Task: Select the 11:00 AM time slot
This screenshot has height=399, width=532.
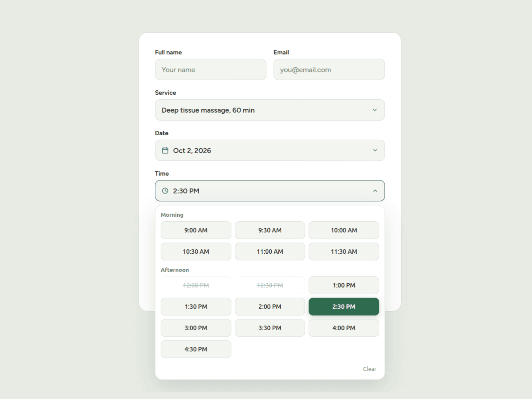Action: pyautogui.click(x=270, y=251)
